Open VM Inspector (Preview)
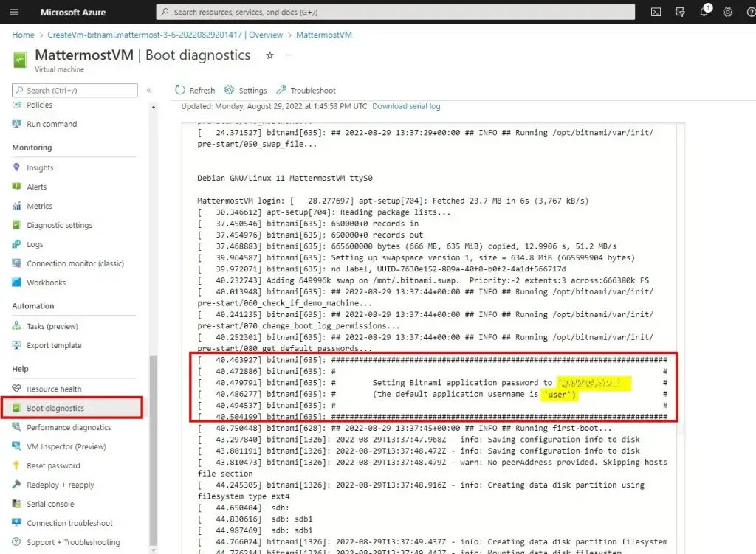Image resolution: width=756 pixels, height=554 pixels. click(66, 446)
